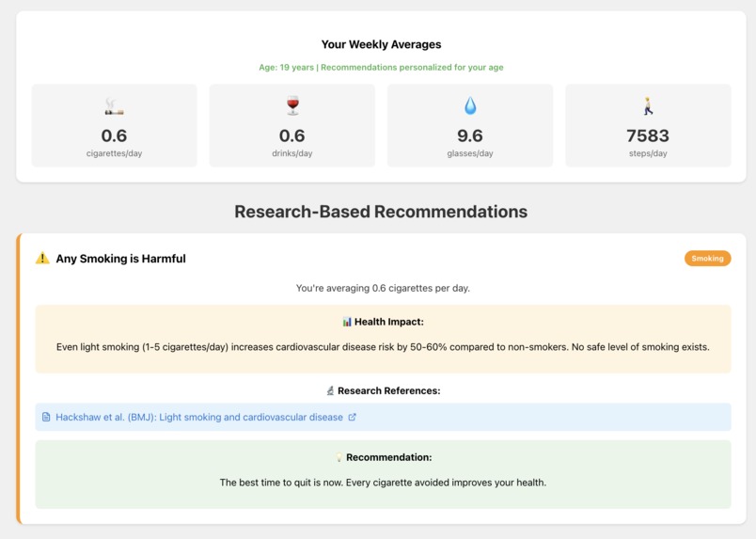Click the water droplet icon above glasses/day

click(470, 105)
